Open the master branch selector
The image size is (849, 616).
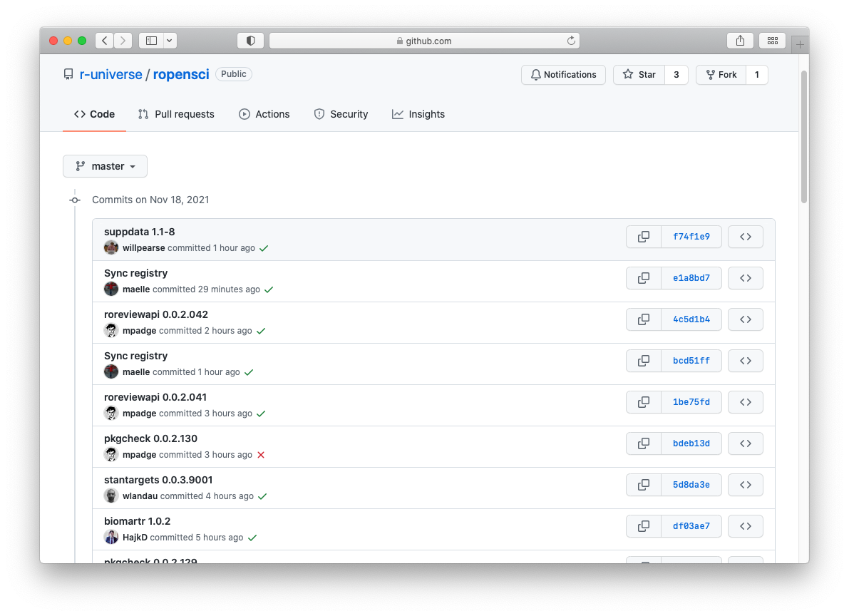(x=105, y=166)
